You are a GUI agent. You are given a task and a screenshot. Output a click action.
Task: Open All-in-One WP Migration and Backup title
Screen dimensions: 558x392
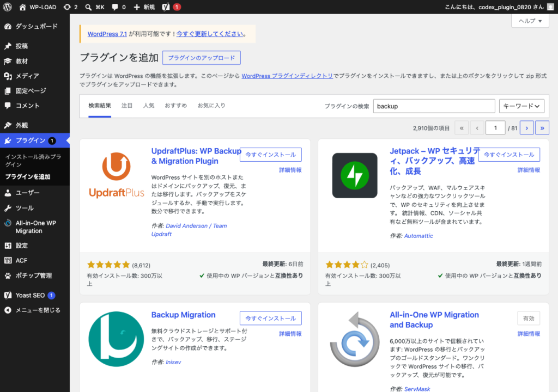click(434, 320)
